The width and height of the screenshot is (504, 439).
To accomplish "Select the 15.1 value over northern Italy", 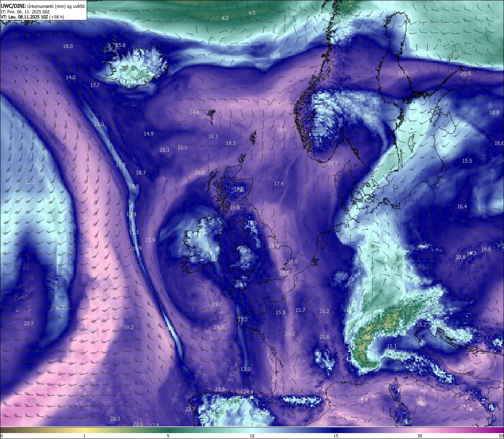I will [x=392, y=346].
